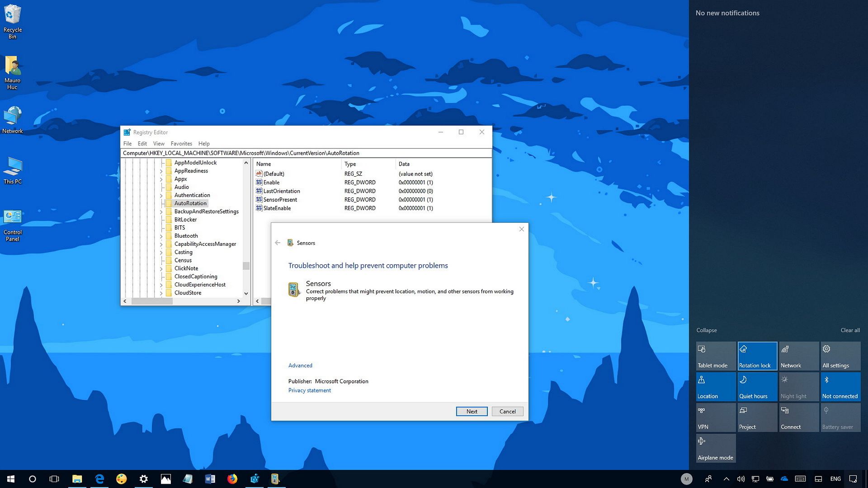Click the volume icon in the tray
This screenshot has width=868, height=488.
coord(741,479)
